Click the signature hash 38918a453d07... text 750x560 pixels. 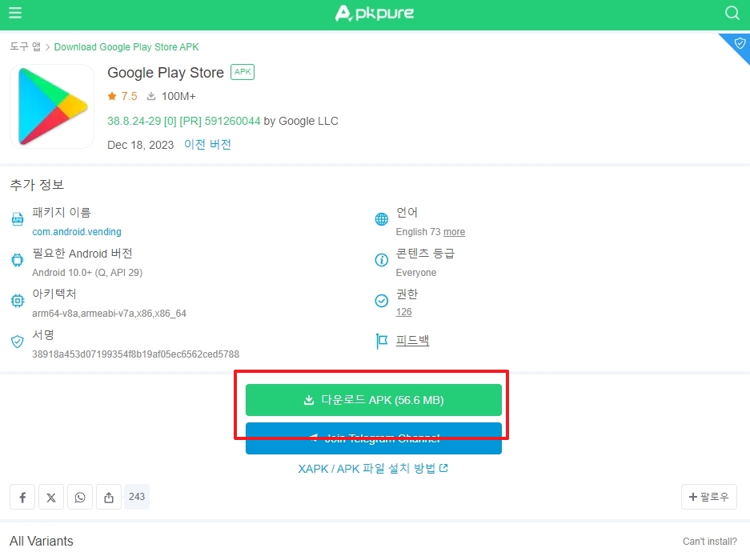(x=136, y=354)
